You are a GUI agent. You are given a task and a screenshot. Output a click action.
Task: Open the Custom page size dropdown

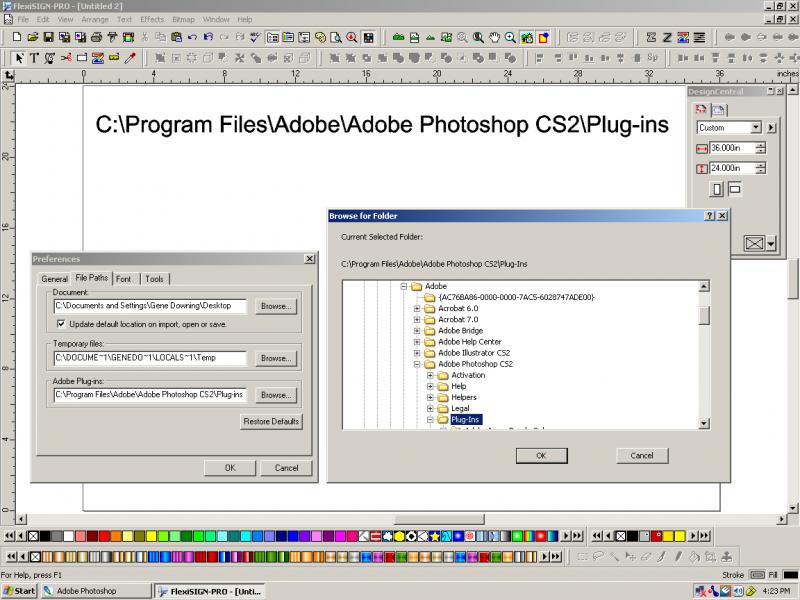coord(756,128)
